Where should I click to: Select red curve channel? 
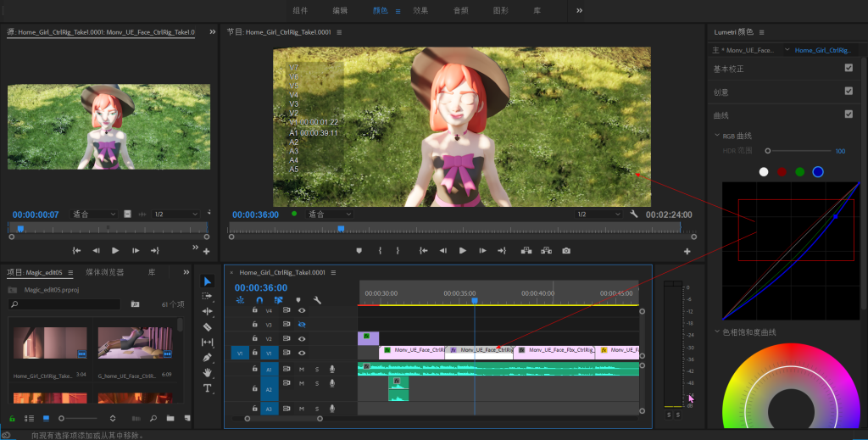click(x=782, y=172)
